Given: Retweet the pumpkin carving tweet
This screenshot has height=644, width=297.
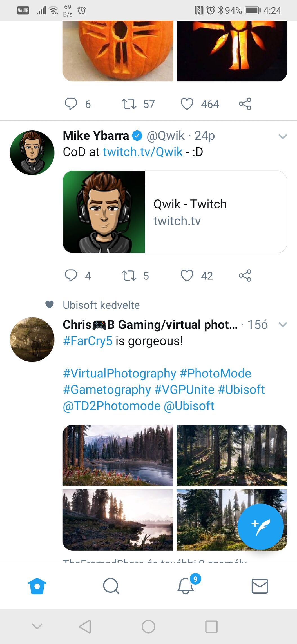Looking at the screenshot, I should [129, 104].
